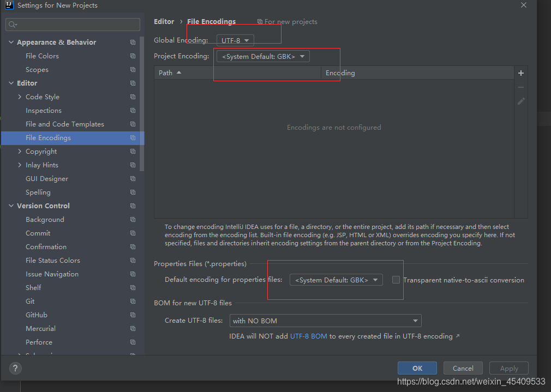Viewport: 551px width, 392px height.
Task: Click the settings tree scrollbar
Action: click(142, 104)
